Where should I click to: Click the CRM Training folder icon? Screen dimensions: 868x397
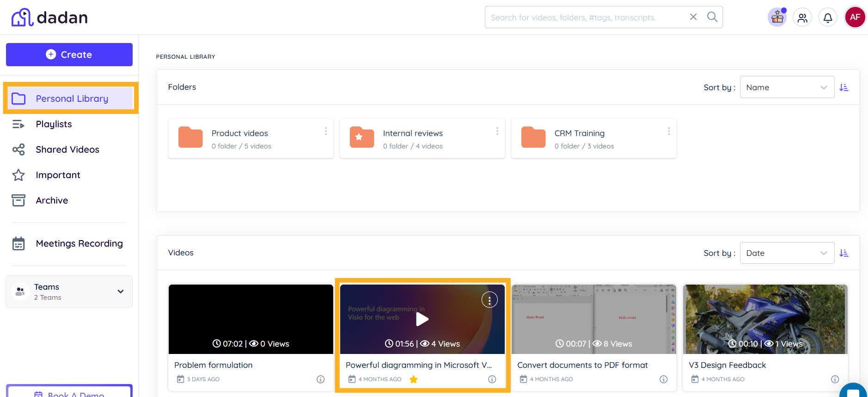533,137
